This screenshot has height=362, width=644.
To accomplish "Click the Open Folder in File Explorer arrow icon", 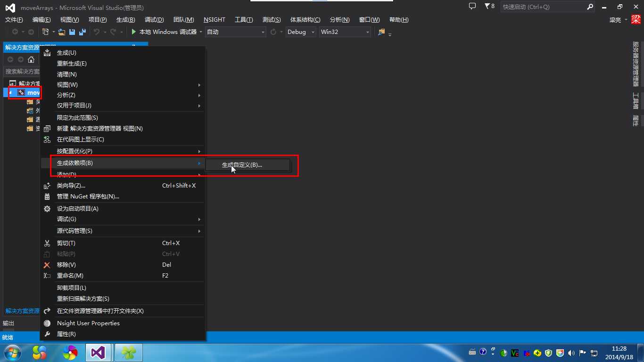I will [47, 311].
